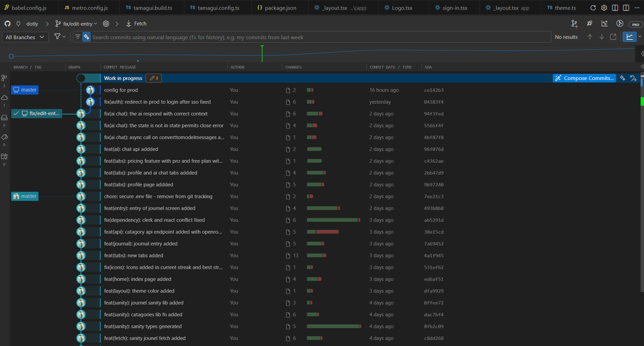Open the Launchpad rocket icon
The height and width of the screenshot is (346, 644).
590,24
